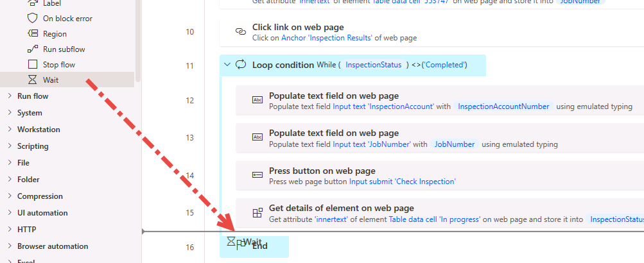Screen dimensions: 644x263
Task: Expand the Scripting actions group
Action: tap(9, 146)
